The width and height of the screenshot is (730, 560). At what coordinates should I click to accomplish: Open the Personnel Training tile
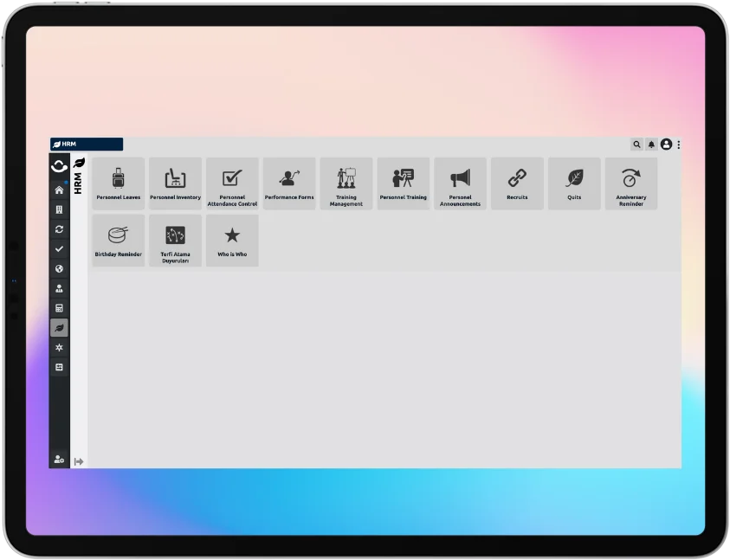(x=403, y=183)
